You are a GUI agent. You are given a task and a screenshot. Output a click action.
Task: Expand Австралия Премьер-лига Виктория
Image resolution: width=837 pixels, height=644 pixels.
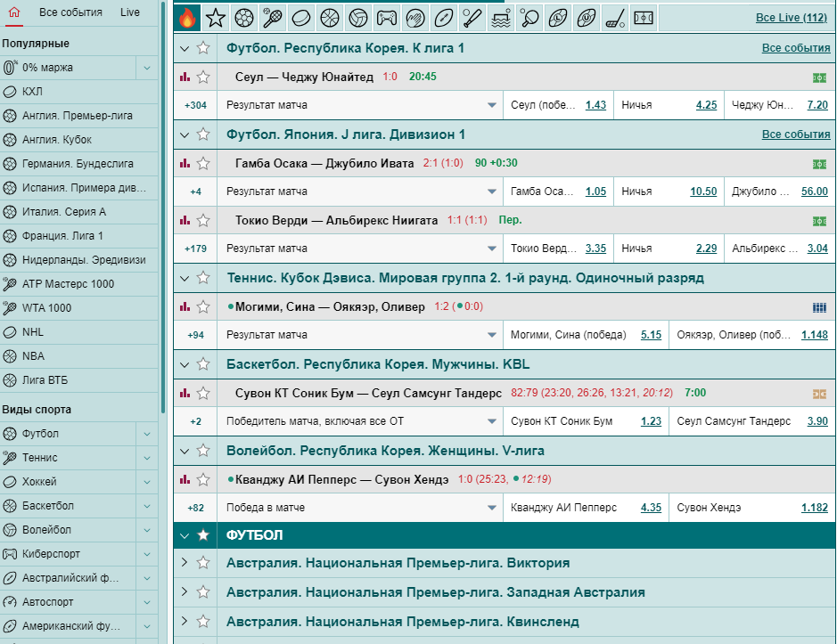click(x=185, y=562)
